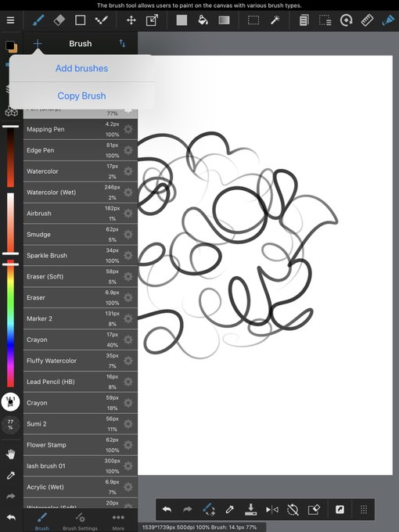Image resolution: width=399 pixels, height=532 pixels.
Task: Select the Lead Pencil (HB) brush
Action: pyautogui.click(x=81, y=382)
